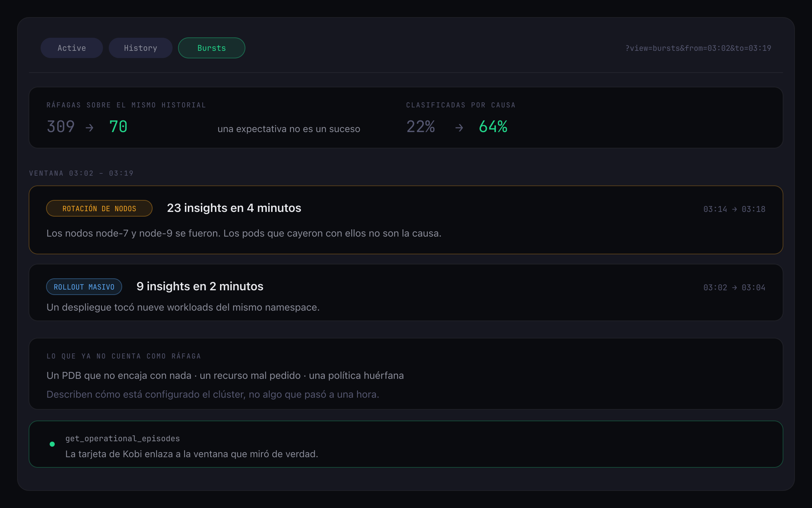This screenshot has width=812, height=508.
Task: Click the green 70 bursts value
Action: tap(118, 127)
